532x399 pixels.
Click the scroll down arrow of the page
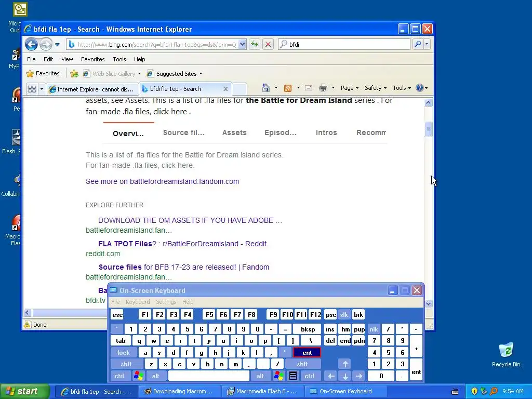[x=428, y=303]
